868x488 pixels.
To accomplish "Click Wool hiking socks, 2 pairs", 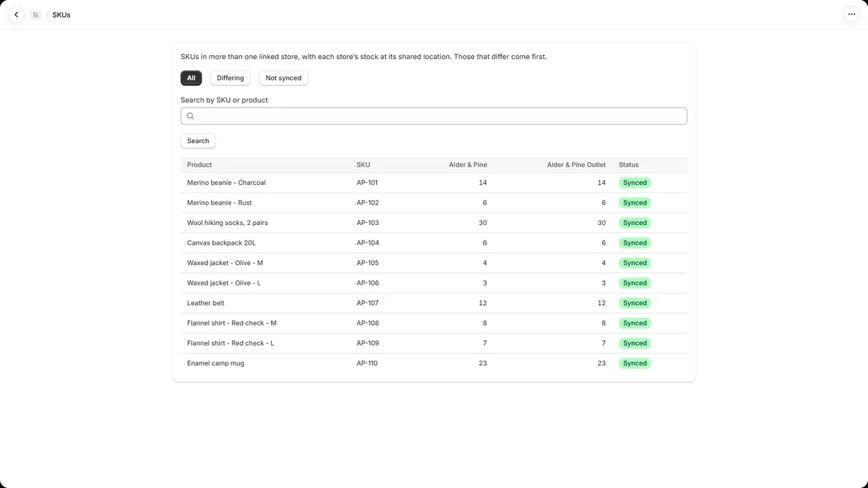I will click(227, 223).
